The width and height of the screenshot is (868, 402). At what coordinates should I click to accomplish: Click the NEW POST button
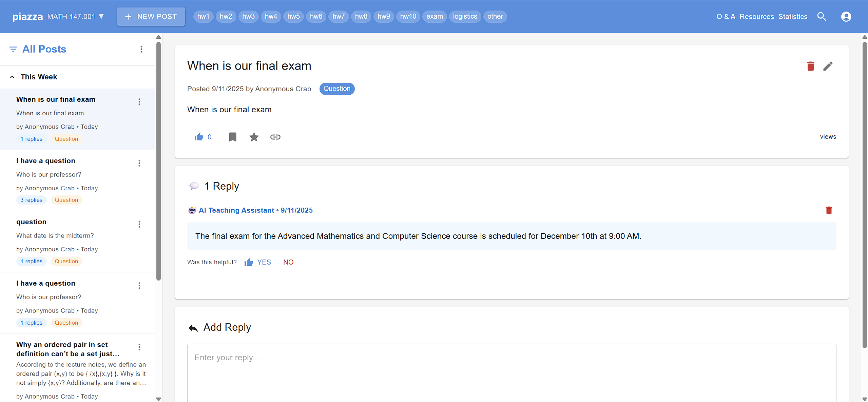pos(151,16)
